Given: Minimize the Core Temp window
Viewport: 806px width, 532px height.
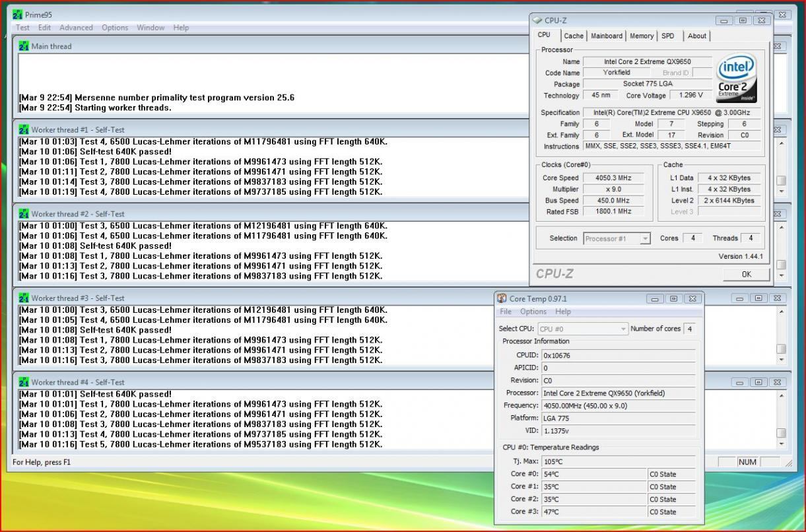Looking at the screenshot, I should click(655, 299).
